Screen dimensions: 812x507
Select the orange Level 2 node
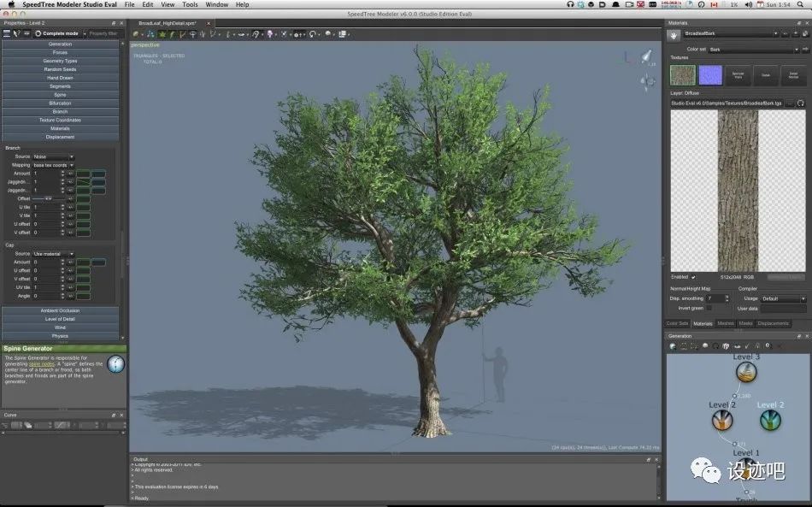point(722,419)
